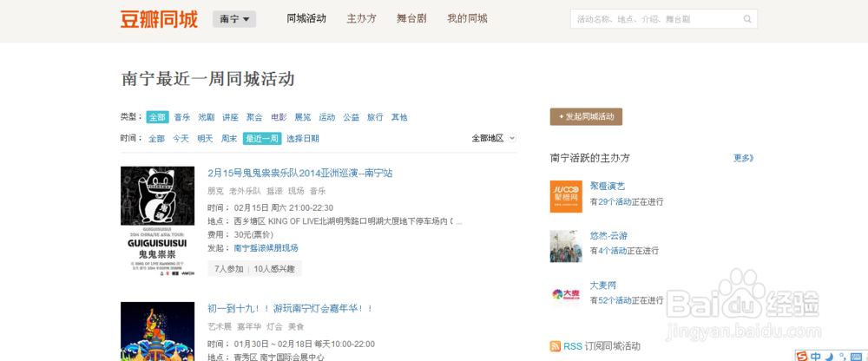Open the 同城活动 nav tab
Screen dimensions: 868x361
(306, 18)
